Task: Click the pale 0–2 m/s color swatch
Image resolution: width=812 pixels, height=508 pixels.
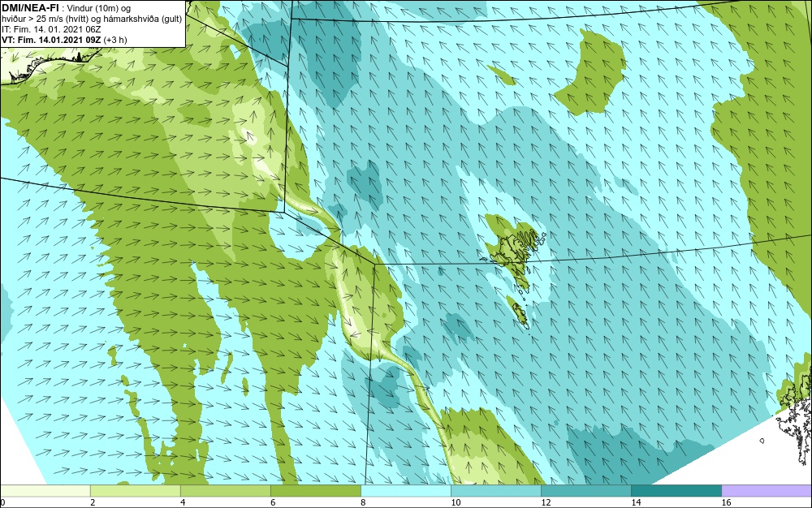Action: (45, 490)
